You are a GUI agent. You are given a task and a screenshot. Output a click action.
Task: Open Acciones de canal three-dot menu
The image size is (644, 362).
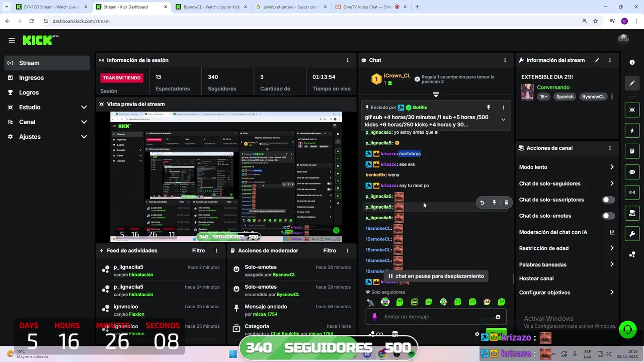610,148
